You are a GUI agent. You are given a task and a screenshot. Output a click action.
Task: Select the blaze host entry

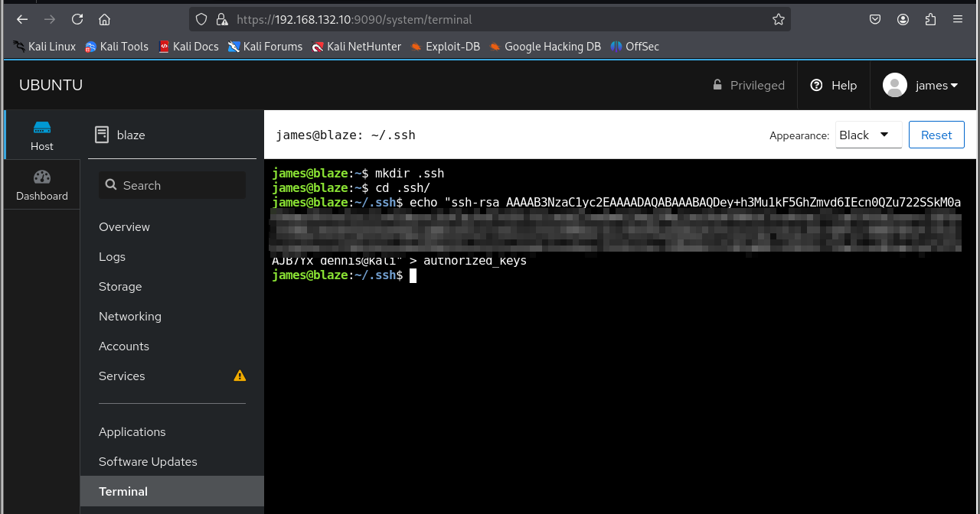tap(130, 135)
